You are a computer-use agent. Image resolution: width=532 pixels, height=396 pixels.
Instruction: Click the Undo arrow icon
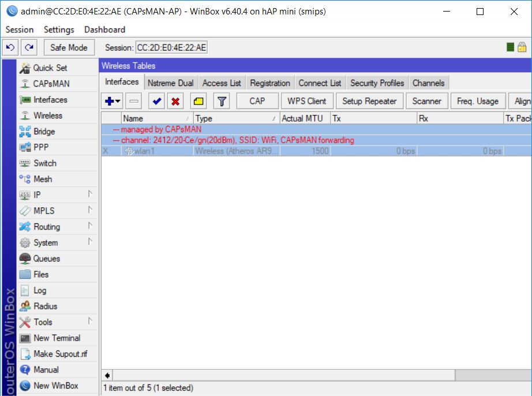10,47
